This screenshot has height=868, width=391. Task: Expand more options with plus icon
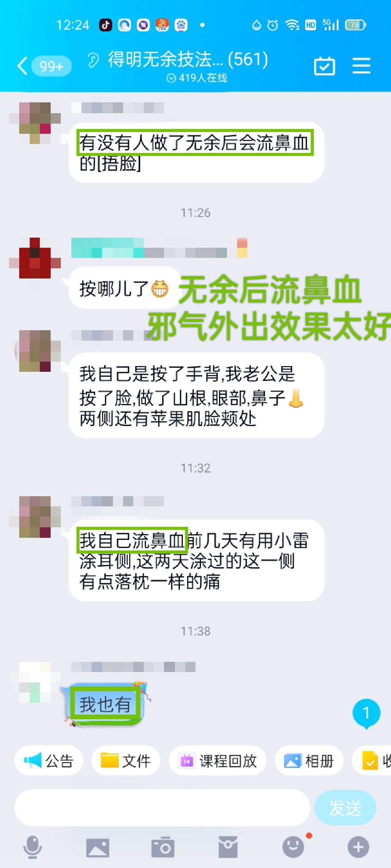[x=358, y=847]
